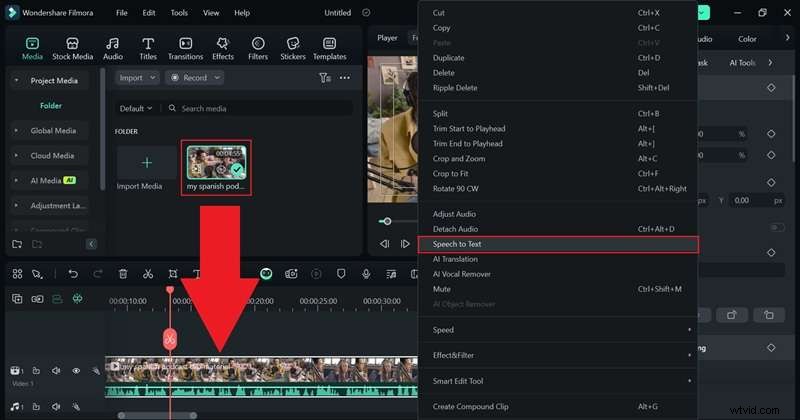
Task: Hide Video 1 track with eye icon
Action: click(76, 371)
